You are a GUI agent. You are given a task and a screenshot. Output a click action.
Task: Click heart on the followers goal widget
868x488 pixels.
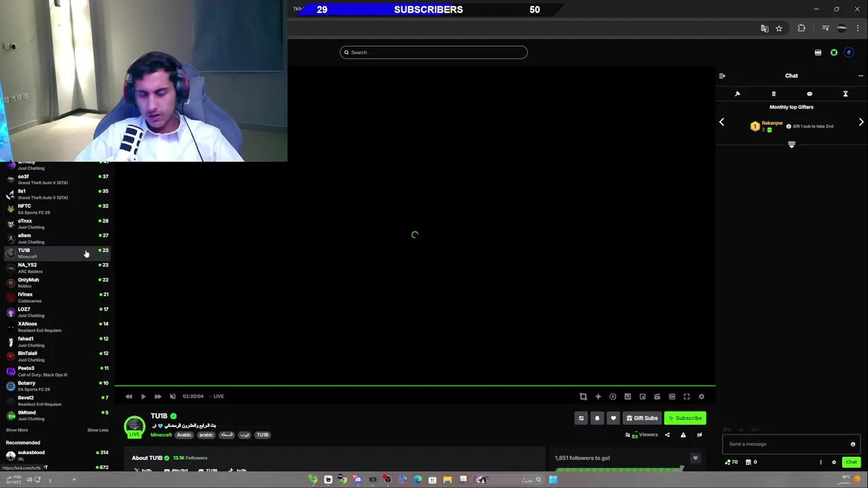coord(695,458)
